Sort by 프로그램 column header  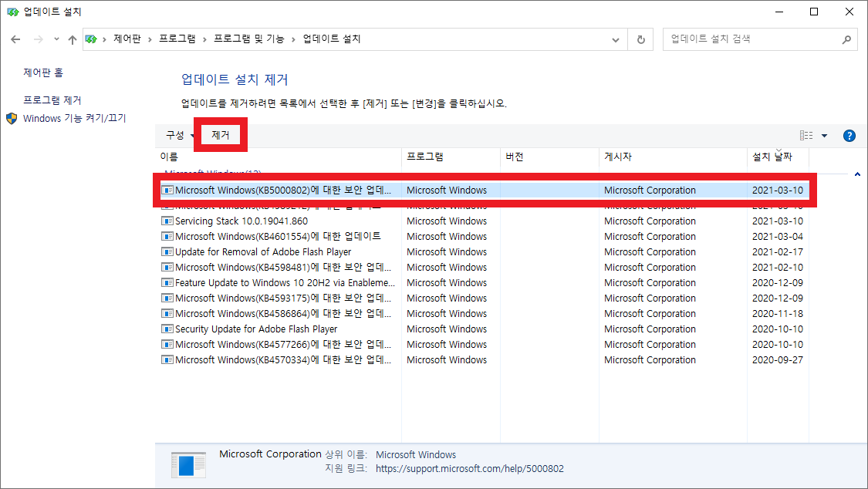451,157
